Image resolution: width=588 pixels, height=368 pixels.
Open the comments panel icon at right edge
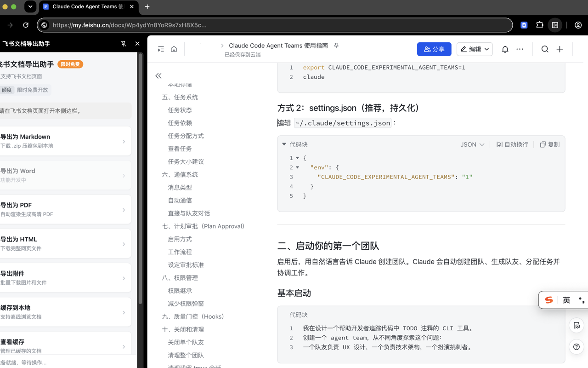coord(577,326)
